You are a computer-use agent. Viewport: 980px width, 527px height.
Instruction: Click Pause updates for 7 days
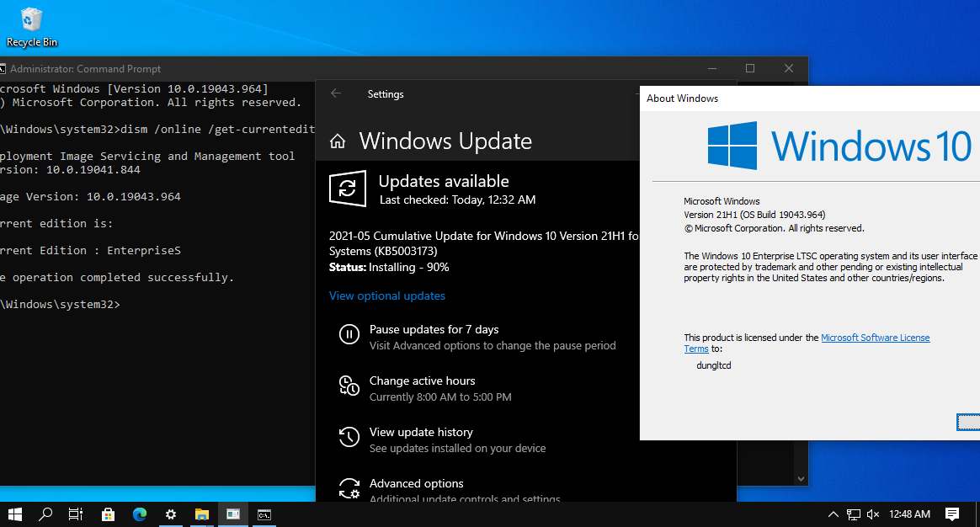click(434, 329)
